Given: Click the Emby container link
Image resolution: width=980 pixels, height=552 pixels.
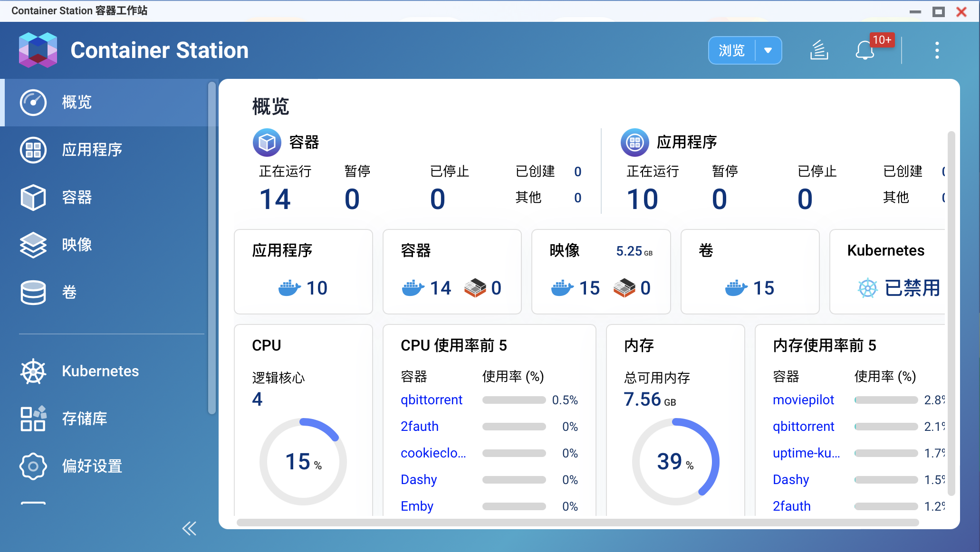Looking at the screenshot, I should [417, 506].
